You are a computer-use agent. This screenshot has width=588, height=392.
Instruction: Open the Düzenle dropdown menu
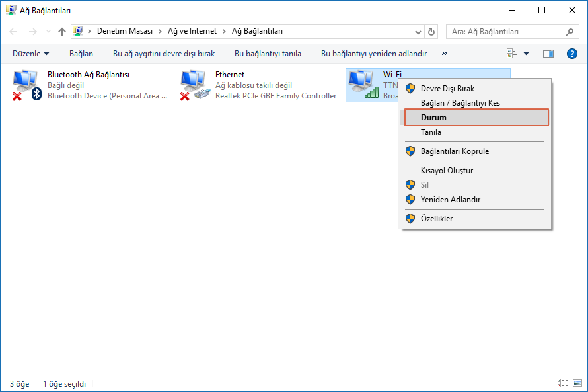[30, 54]
